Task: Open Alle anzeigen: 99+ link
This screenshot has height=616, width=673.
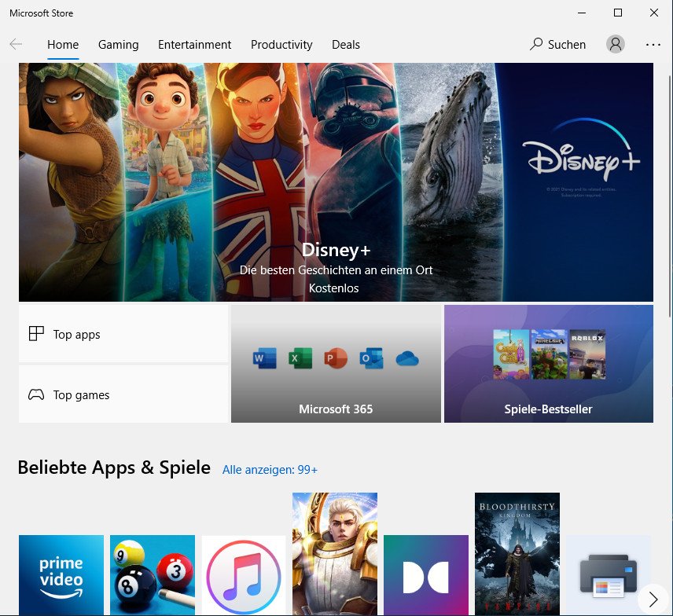Action: 270,469
